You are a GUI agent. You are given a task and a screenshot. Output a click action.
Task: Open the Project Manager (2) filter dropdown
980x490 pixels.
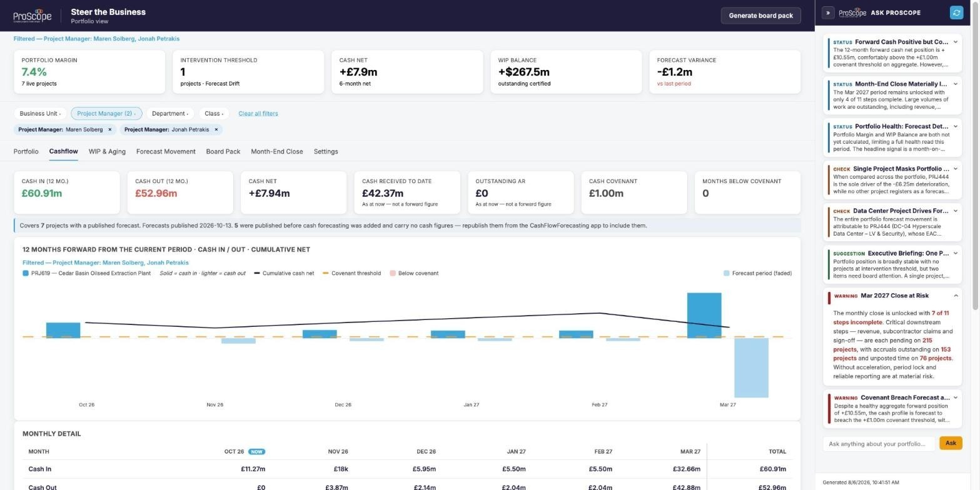coord(106,114)
